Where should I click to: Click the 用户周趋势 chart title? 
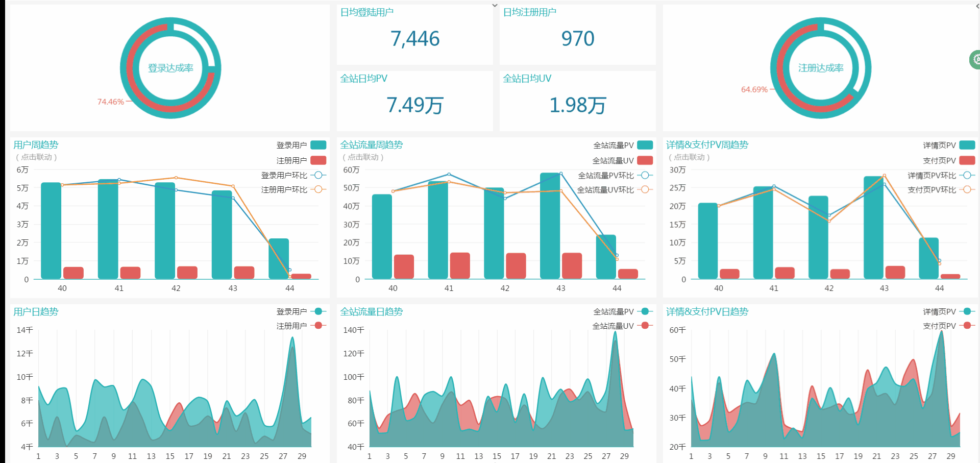(x=36, y=145)
